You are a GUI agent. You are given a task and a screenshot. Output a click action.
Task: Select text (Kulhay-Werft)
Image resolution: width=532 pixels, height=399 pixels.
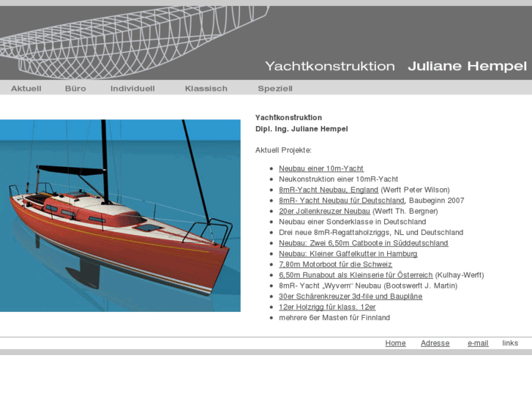pyautogui.click(x=460, y=275)
